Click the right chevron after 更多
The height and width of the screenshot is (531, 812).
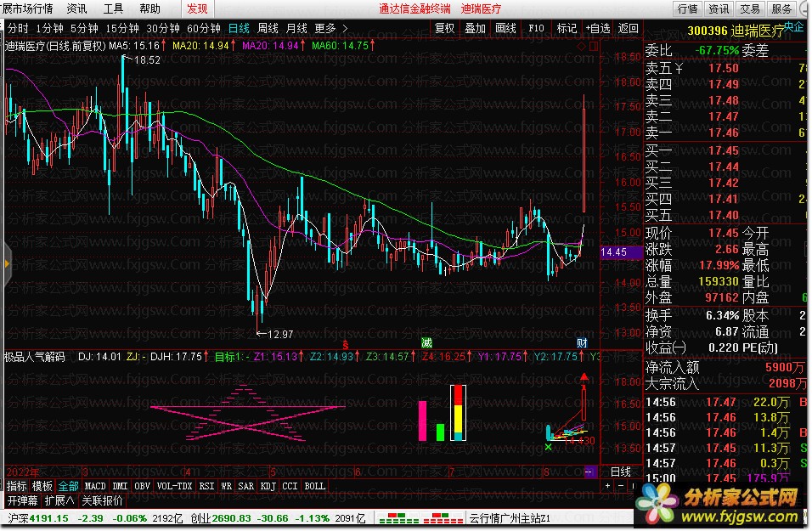[x=346, y=29]
